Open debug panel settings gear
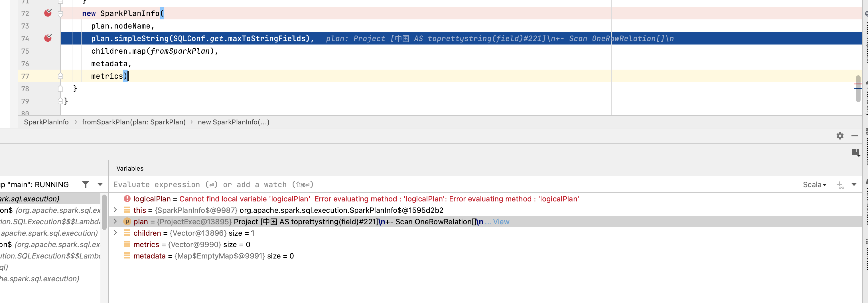 coord(840,136)
